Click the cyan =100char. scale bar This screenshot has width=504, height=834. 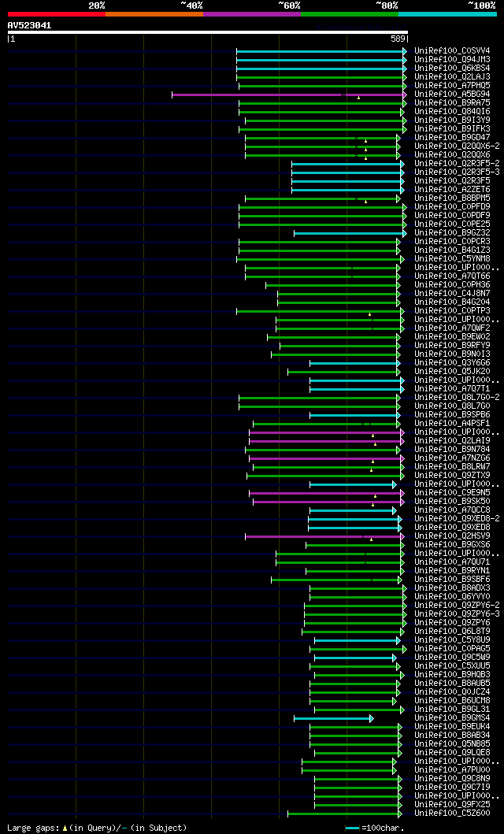pyautogui.click(x=353, y=828)
